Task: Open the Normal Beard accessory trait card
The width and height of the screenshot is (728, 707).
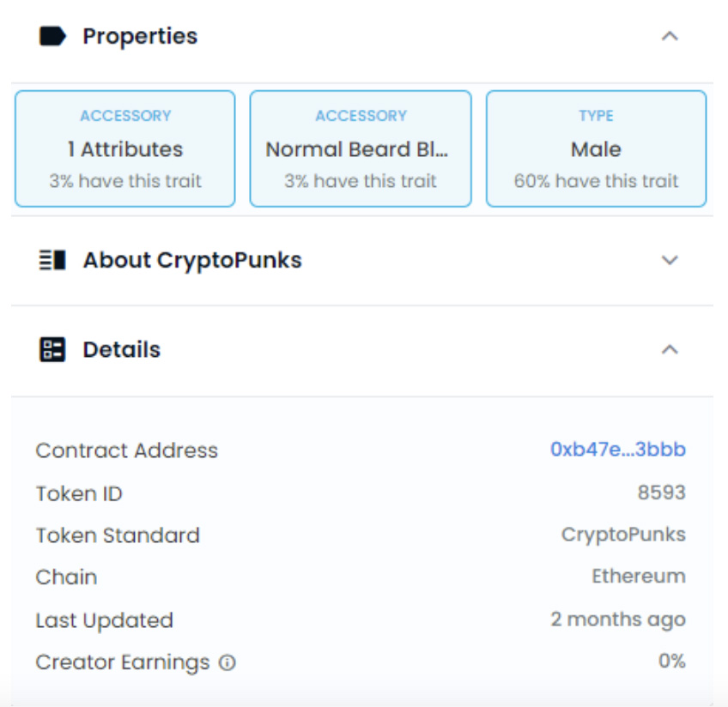Action: coord(361,148)
